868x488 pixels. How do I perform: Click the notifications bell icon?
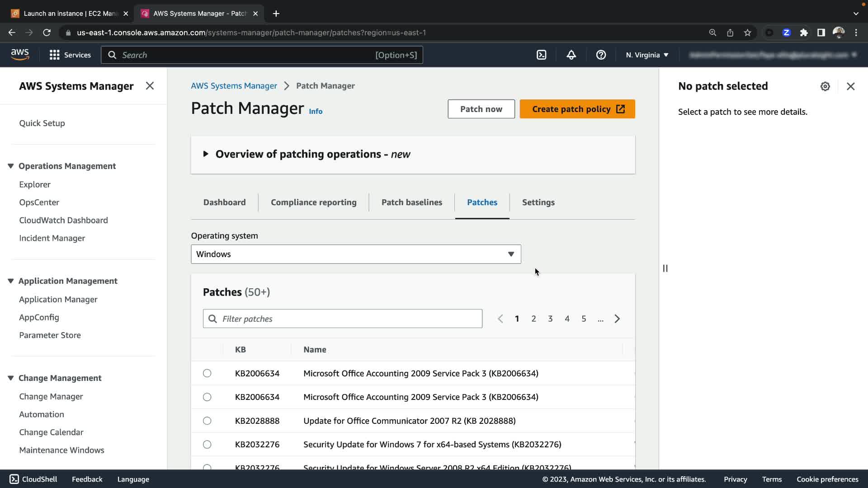(571, 55)
